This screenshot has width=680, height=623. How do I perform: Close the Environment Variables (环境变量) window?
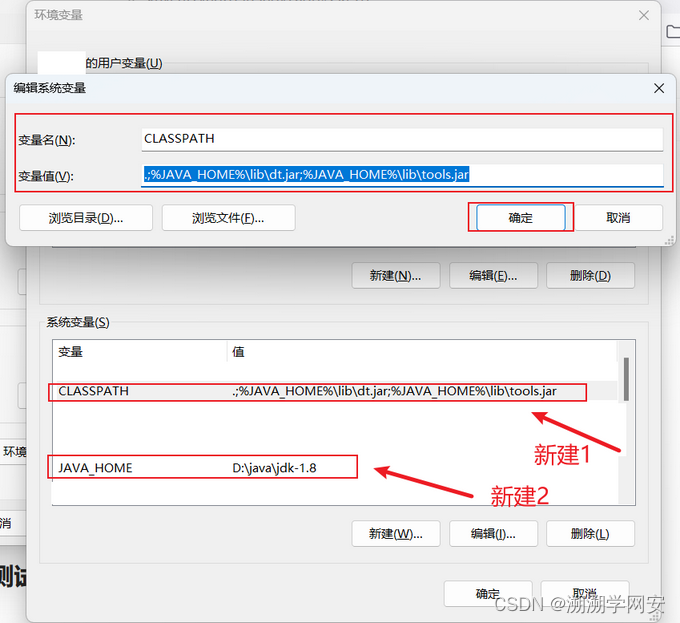(x=644, y=16)
